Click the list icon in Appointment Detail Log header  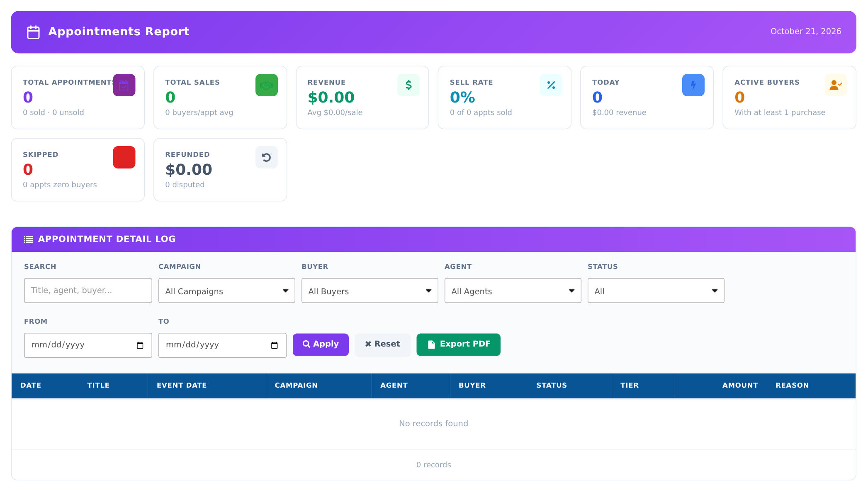[28, 239]
